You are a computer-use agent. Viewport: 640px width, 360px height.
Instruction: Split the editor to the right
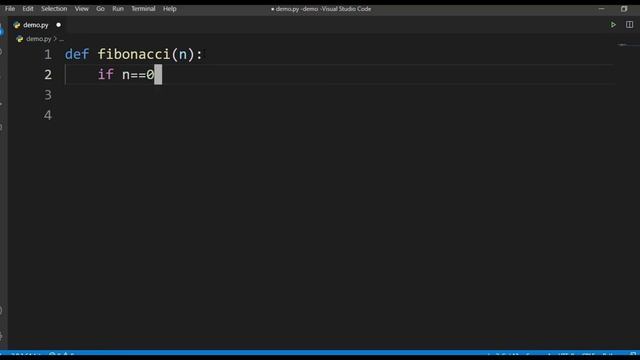[x=629, y=25]
